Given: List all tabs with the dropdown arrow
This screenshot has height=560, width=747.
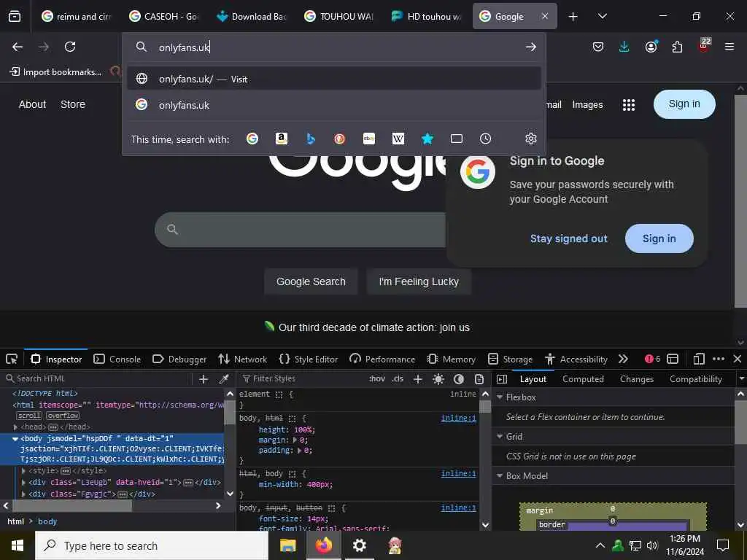Looking at the screenshot, I should tap(602, 16).
